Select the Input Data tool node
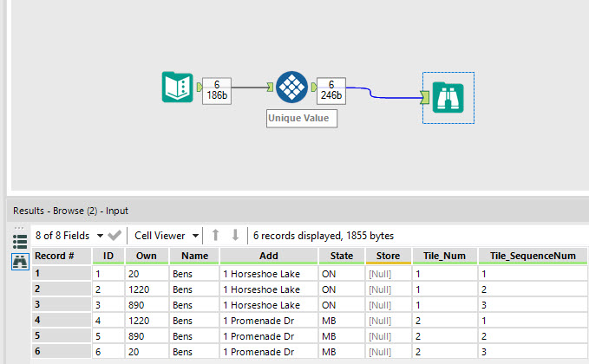The image size is (589, 364). 178,88
